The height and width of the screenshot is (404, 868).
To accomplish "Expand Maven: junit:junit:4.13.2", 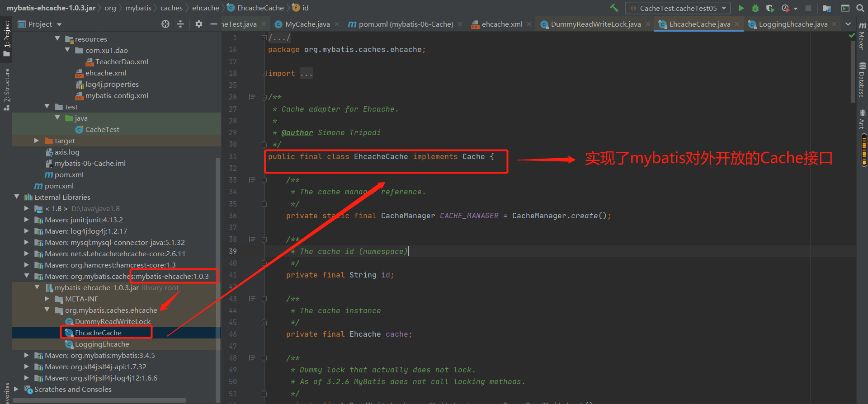I will pos(27,220).
